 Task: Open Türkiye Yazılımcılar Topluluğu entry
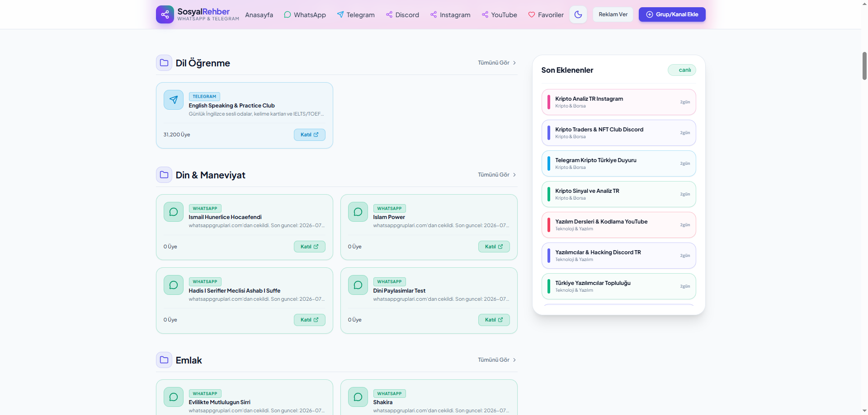point(618,286)
